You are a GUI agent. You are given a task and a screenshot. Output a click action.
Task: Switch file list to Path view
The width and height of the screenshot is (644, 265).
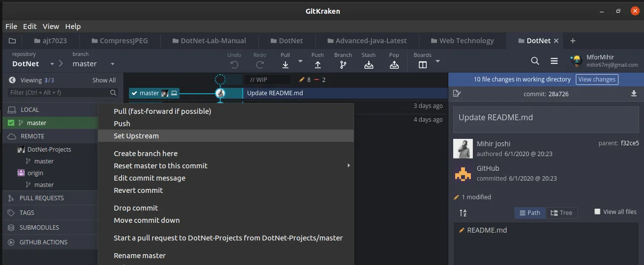[x=530, y=212]
